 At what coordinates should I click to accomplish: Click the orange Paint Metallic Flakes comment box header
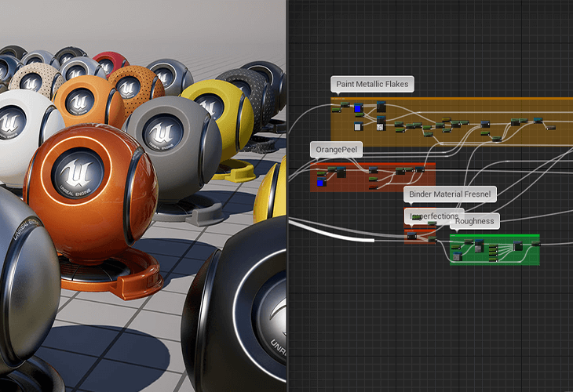click(x=451, y=99)
